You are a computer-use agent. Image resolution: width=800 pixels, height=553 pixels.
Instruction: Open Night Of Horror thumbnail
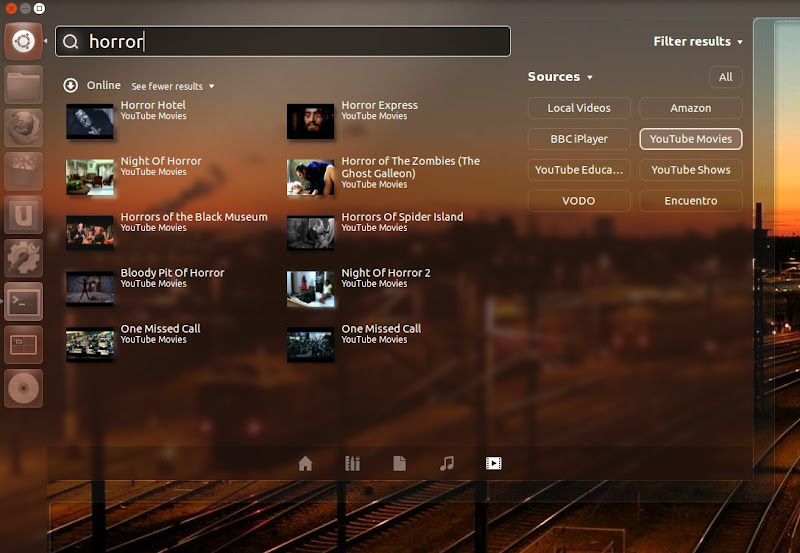coord(90,177)
